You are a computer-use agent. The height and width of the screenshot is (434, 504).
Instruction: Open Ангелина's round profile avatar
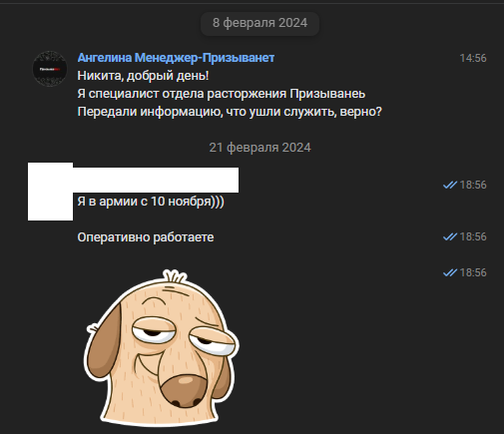[x=50, y=69]
